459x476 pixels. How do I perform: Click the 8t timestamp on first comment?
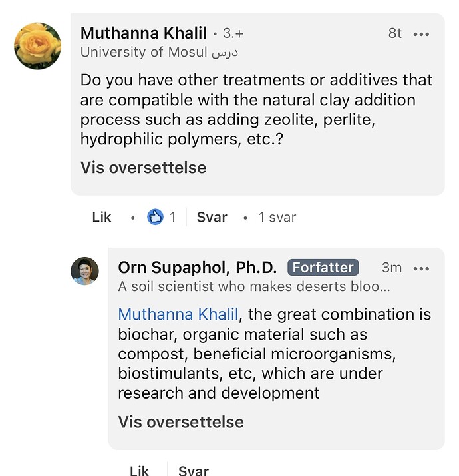[x=394, y=33]
